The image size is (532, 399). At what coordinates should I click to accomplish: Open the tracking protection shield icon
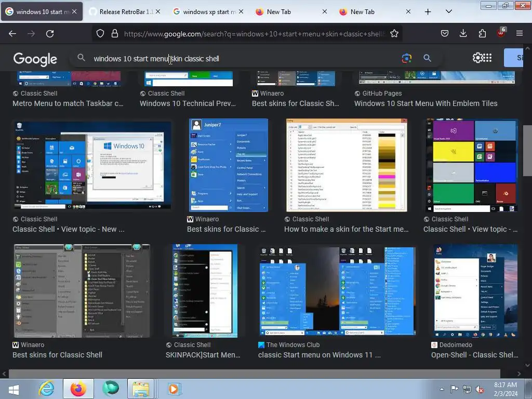(x=100, y=34)
